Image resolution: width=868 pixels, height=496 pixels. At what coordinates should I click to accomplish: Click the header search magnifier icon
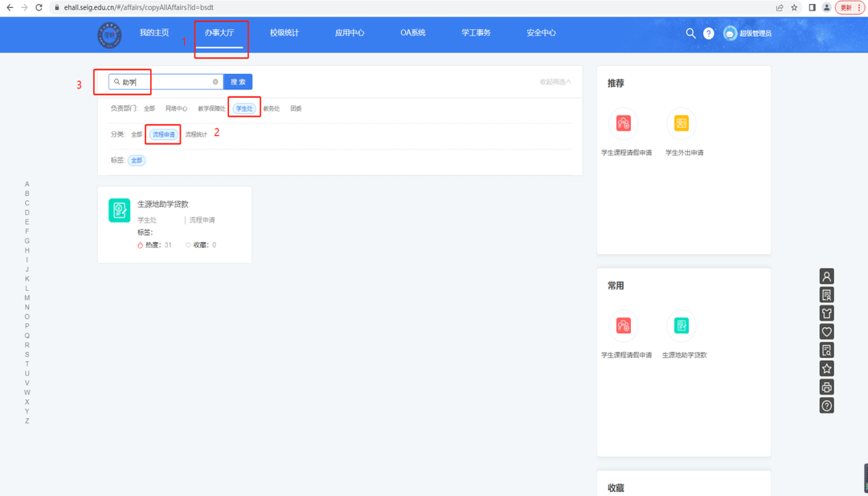tap(690, 33)
